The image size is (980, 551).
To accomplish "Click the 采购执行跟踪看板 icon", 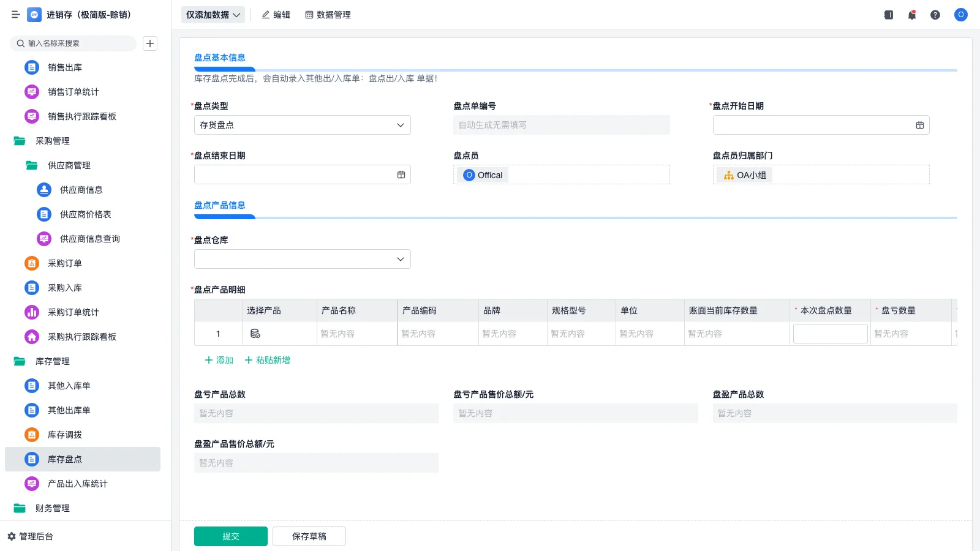I will [31, 337].
